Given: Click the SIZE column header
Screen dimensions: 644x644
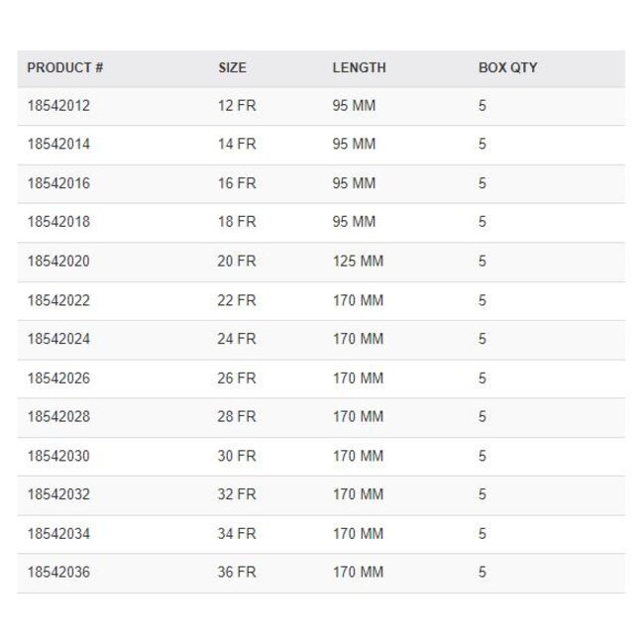Looking at the screenshot, I should pos(232,68).
